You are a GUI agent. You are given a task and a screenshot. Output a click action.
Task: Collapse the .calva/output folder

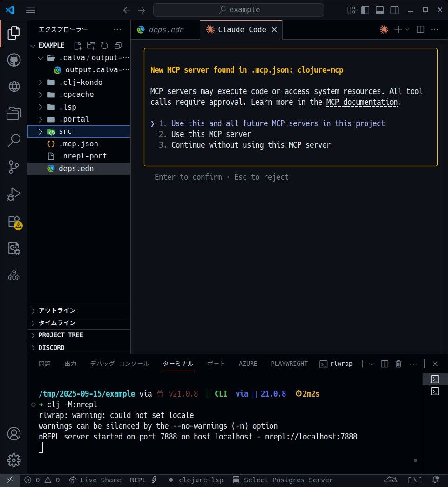point(41,58)
